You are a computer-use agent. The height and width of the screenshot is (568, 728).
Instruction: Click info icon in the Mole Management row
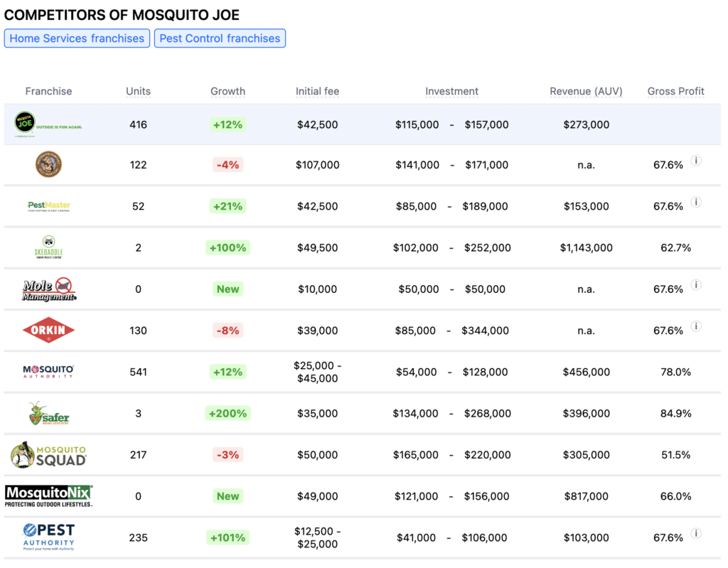[696, 284]
